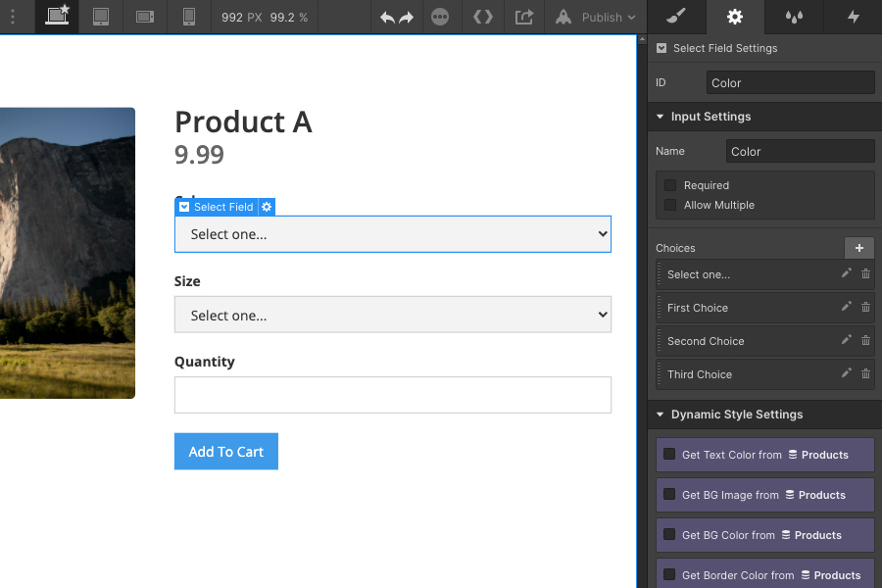
Task: Delete the Third Choice option
Action: 865,373
